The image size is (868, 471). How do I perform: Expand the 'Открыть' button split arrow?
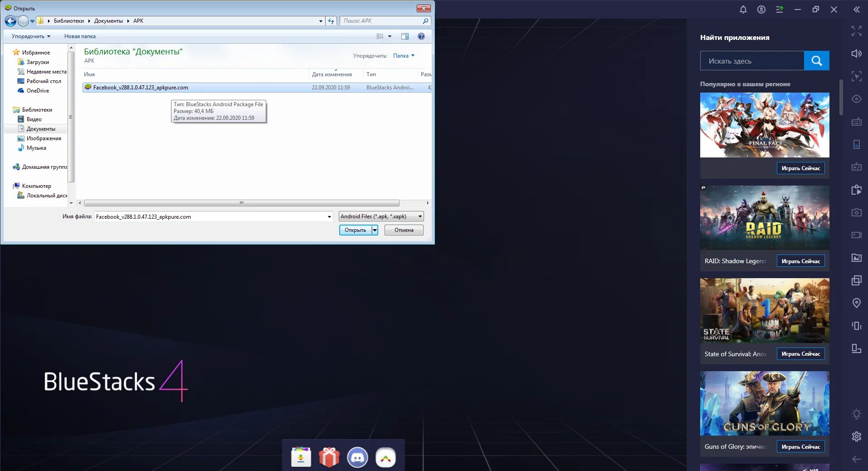[375, 230]
